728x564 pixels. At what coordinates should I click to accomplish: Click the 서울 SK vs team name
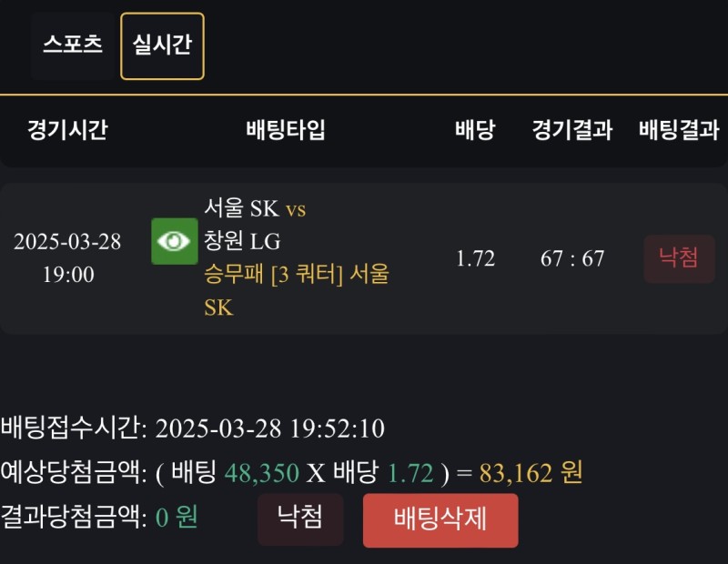pyautogui.click(x=255, y=208)
